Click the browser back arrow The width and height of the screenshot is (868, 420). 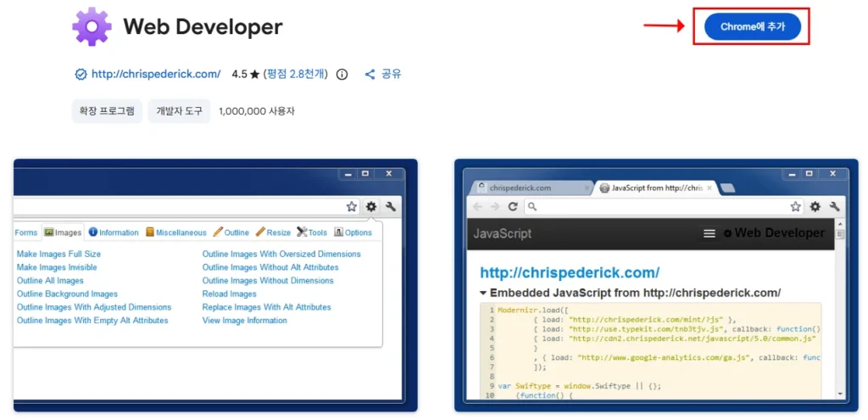(x=477, y=207)
